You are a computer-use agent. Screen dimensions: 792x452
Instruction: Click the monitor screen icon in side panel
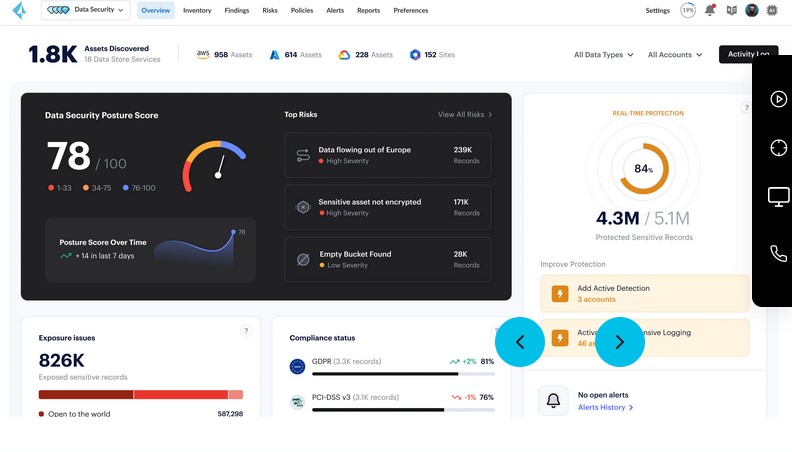coord(778,196)
